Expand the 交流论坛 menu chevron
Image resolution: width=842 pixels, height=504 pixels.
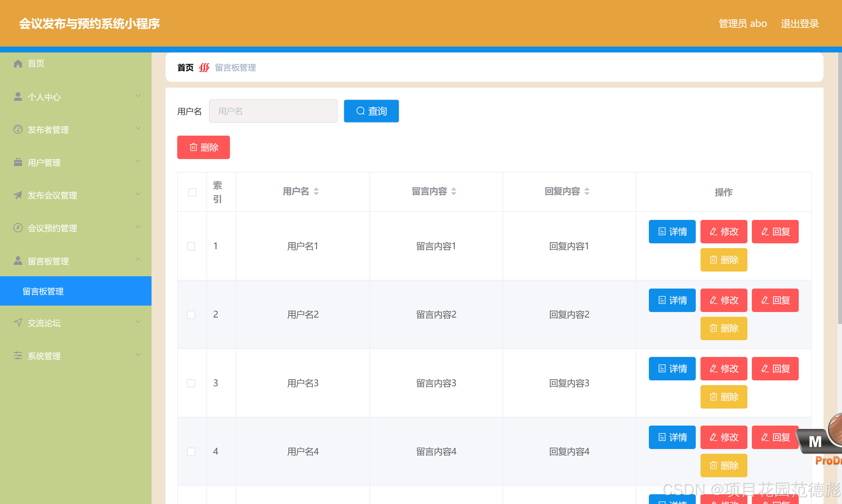(138, 321)
